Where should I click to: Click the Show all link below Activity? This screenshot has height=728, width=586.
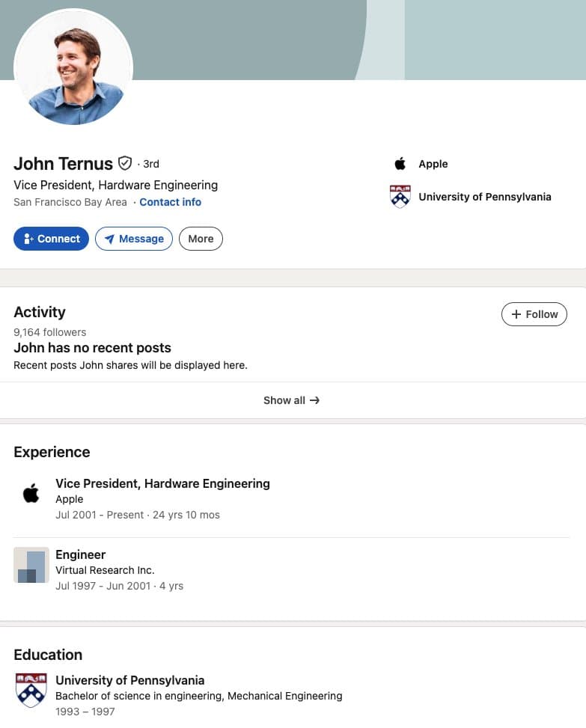(284, 400)
